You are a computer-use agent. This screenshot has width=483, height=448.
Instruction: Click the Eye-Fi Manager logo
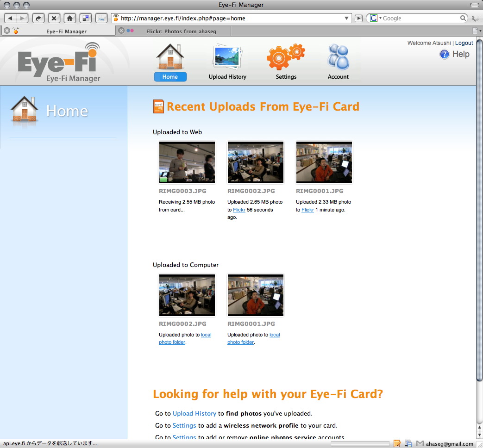pos(59,62)
